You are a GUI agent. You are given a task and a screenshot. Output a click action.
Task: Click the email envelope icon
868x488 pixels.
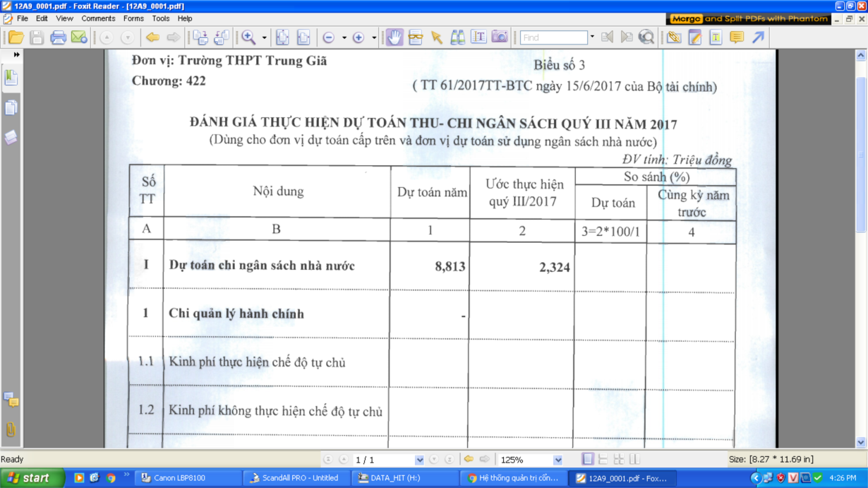click(79, 37)
